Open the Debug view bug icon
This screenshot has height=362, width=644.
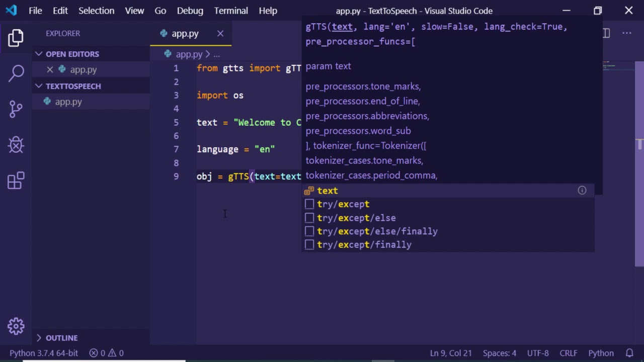(16, 145)
